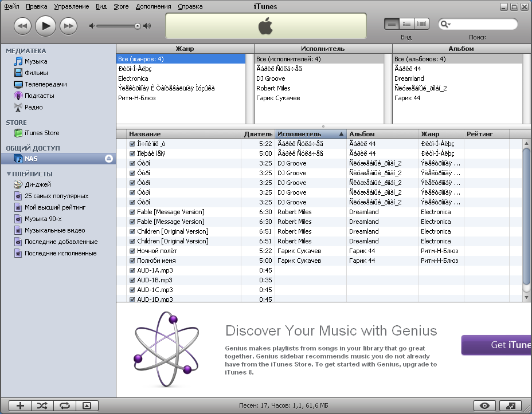532x414 pixels.
Task: Hide the Genius sidebar with the bottom-right button
Action: 511,405
